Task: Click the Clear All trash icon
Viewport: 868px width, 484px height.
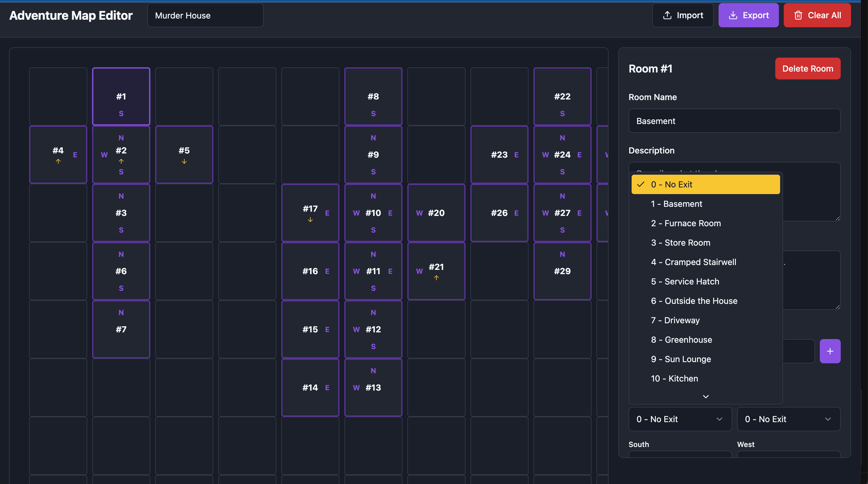Action: [x=798, y=15]
